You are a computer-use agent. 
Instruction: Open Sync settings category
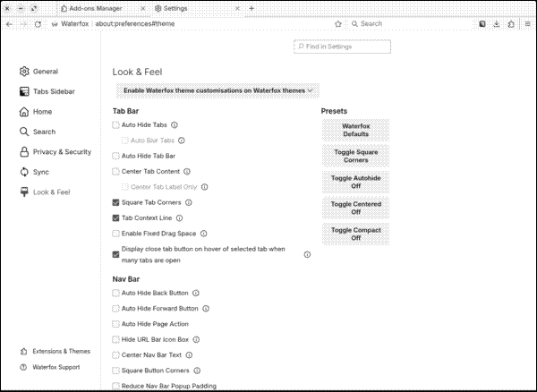(x=34, y=172)
